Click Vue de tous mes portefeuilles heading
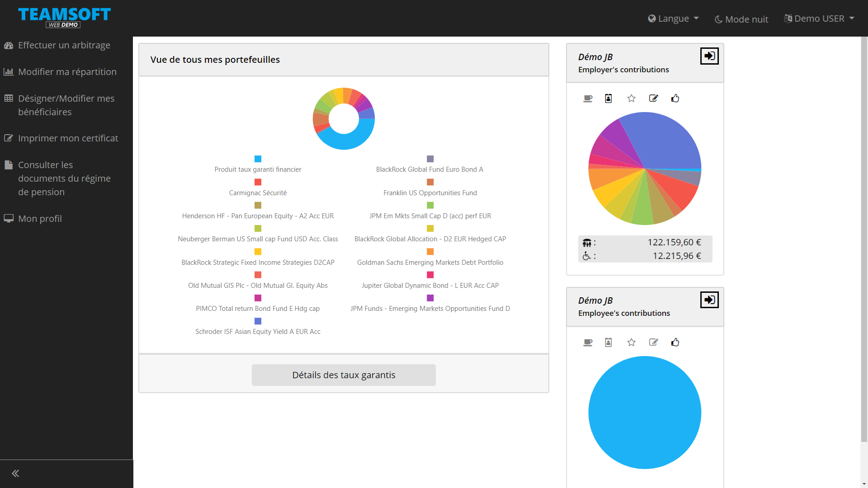This screenshot has height=488, width=868. pyautogui.click(x=215, y=60)
